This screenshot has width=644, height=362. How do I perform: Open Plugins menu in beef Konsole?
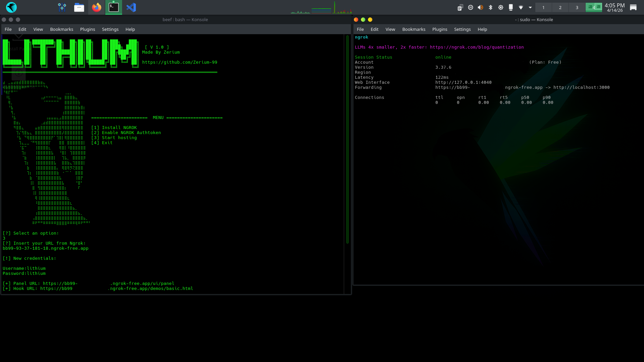coord(88,29)
